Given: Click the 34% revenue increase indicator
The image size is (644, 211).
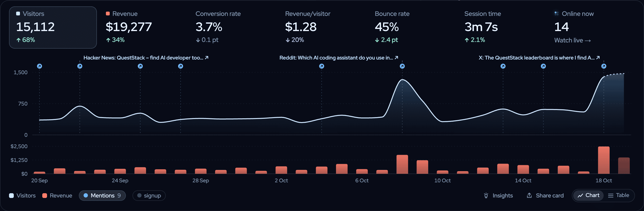Looking at the screenshot, I should (x=115, y=40).
